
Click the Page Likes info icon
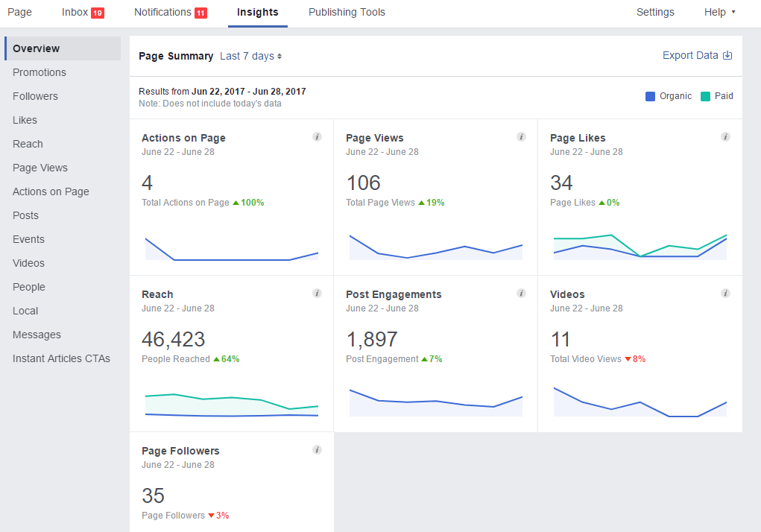click(725, 136)
